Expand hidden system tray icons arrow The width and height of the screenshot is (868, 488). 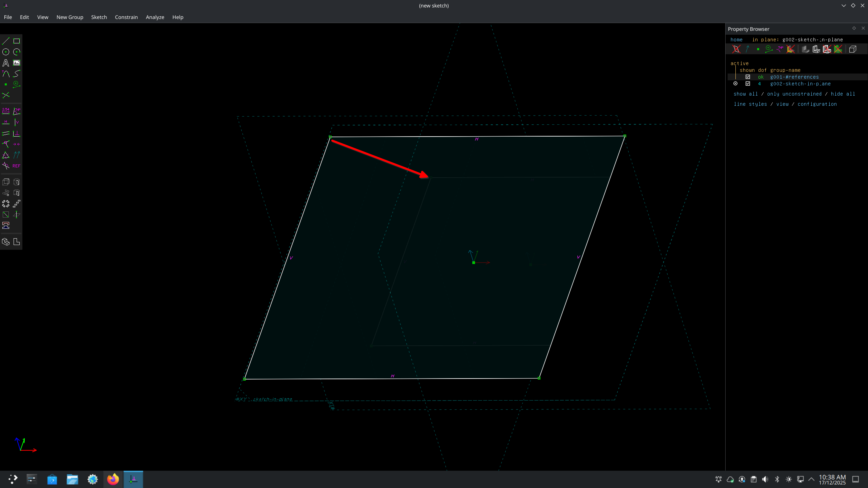pos(811,479)
